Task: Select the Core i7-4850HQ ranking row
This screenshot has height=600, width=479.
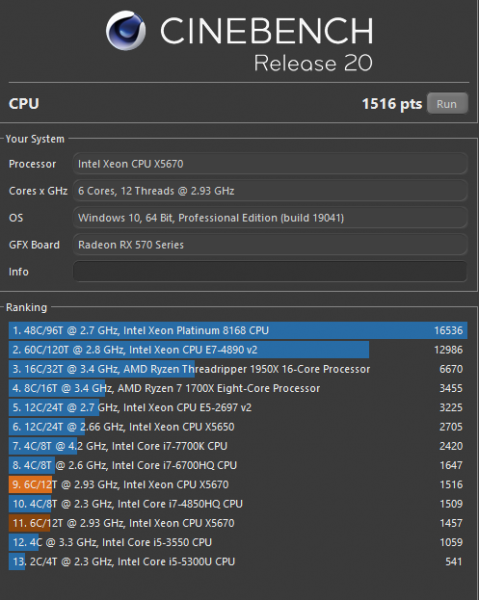Action: coord(238,504)
